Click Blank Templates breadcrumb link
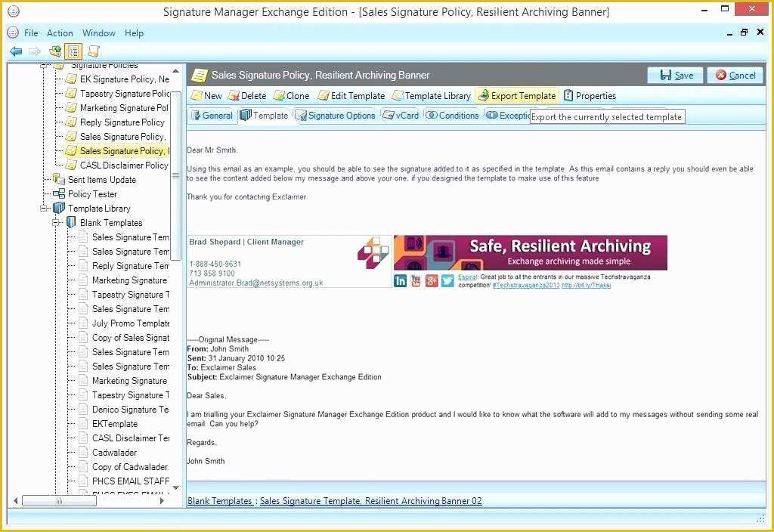This screenshot has width=774, height=532. (220, 500)
